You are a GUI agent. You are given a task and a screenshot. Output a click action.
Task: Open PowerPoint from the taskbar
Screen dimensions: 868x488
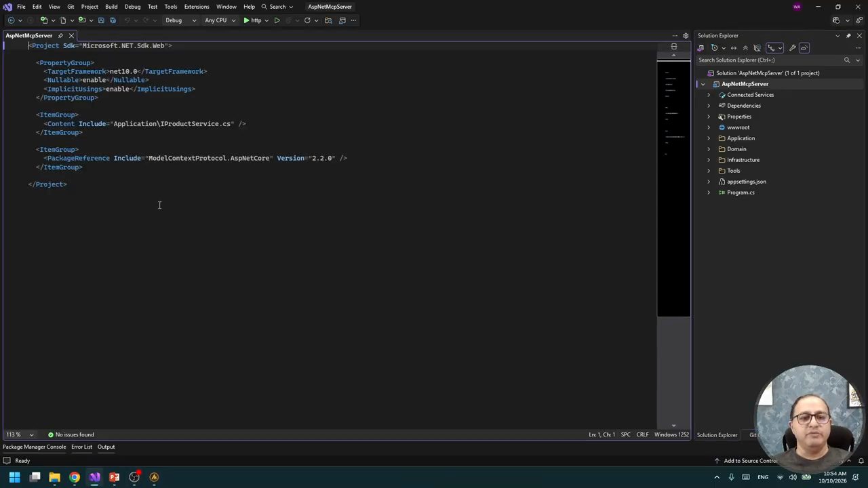115,477
